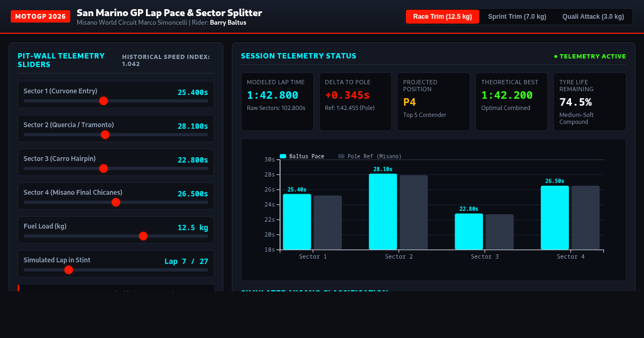This screenshot has height=338, width=644.
Task: Switch to Sprint Trim (7.0 kg) tab
Action: coord(517,17)
